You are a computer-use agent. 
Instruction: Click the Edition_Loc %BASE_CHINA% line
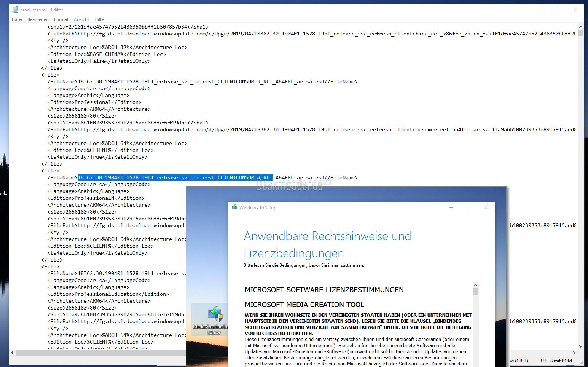[x=107, y=54]
